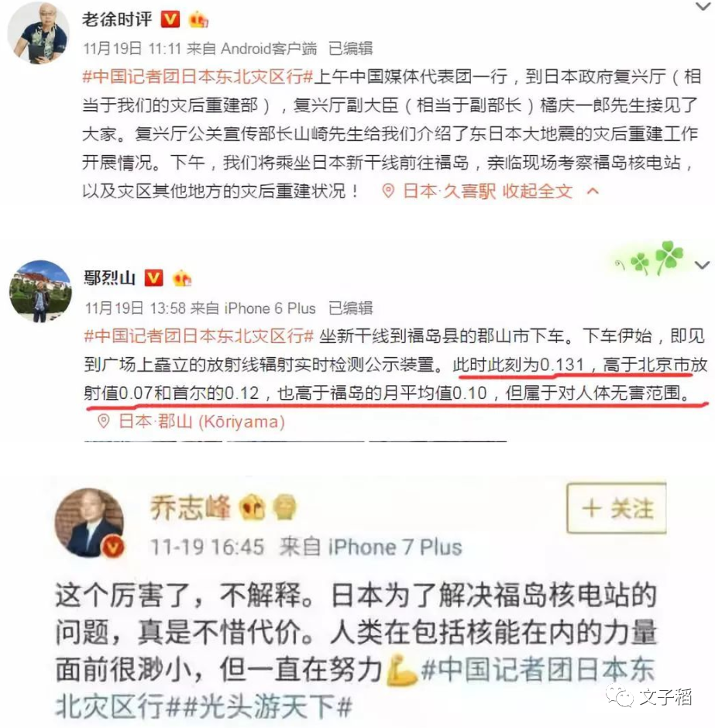
Task: Click the gold medal badge beside 乔志峰
Action: click(284, 507)
